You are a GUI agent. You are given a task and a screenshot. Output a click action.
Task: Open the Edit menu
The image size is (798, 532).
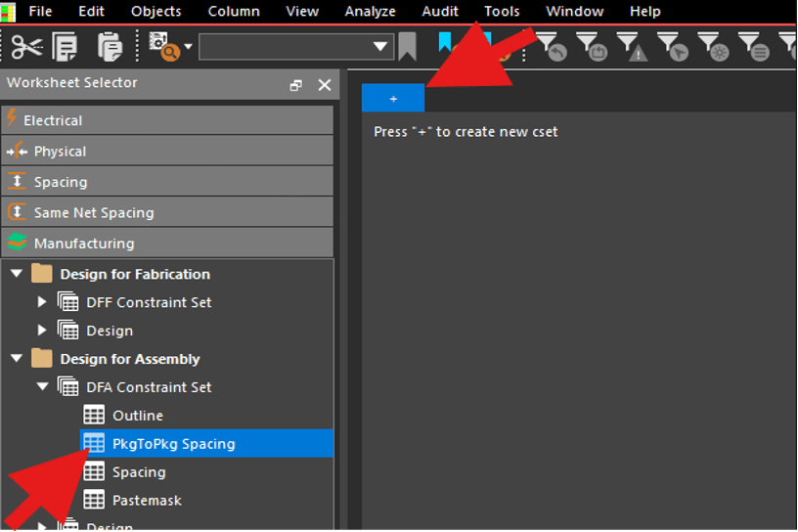[91, 11]
